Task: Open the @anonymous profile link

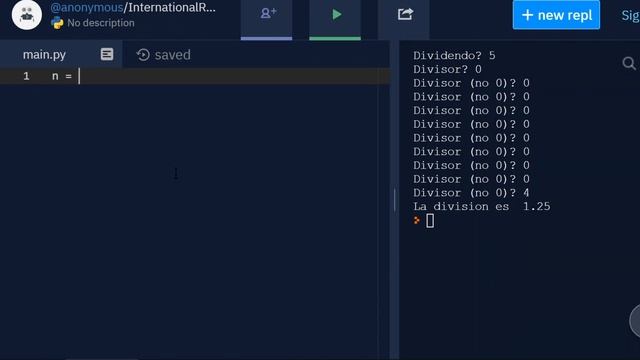Action: point(87,8)
